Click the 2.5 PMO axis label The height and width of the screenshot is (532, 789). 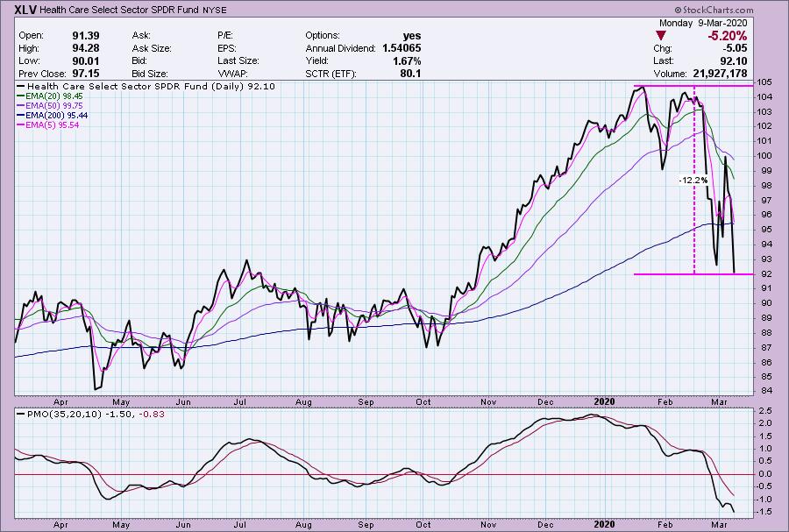point(765,410)
